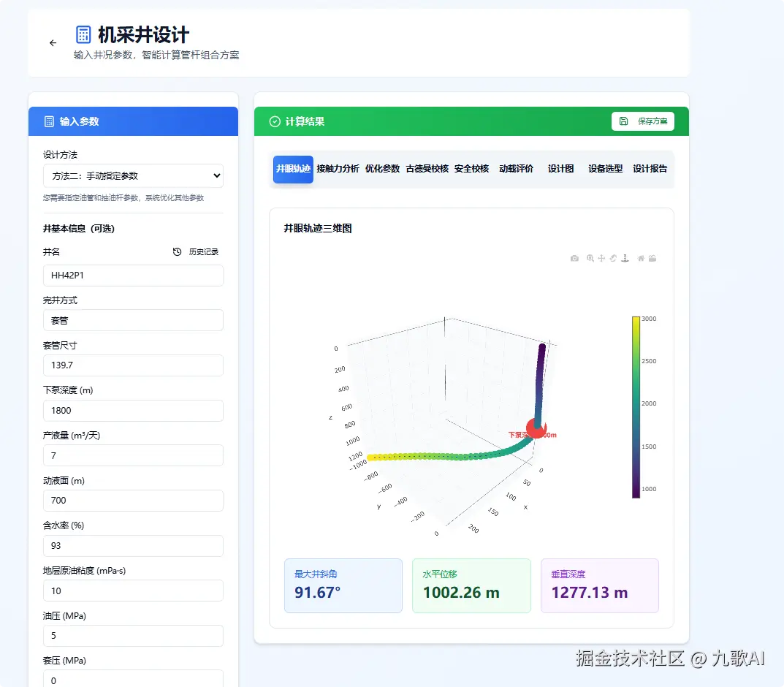The image size is (784, 687).
Task: Click the 井名 field containing HH42P1
Action: point(133,276)
